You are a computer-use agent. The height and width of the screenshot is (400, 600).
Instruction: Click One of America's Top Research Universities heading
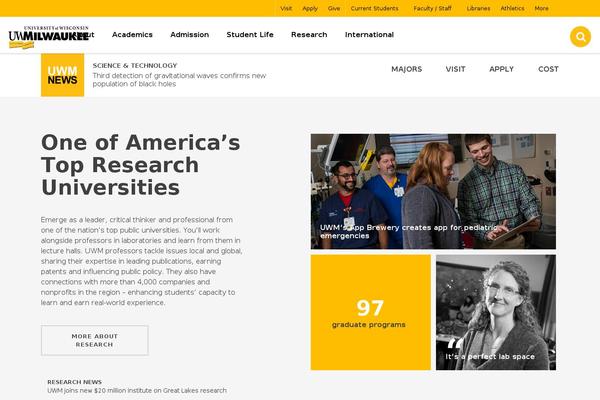[x=140, y=165]
